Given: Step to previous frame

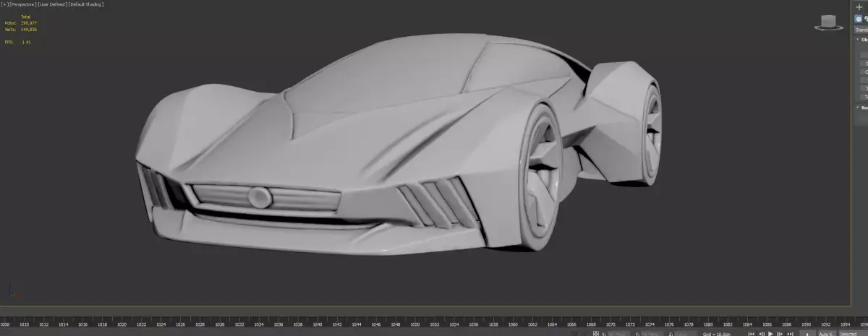Looking at the screenshot, I should click(762, 334).
